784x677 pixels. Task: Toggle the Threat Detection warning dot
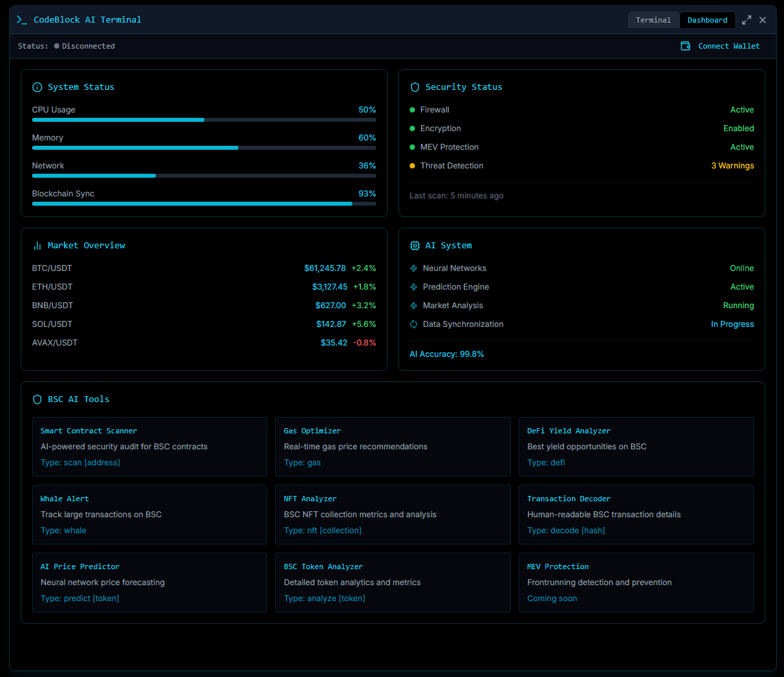pos(413,166)
